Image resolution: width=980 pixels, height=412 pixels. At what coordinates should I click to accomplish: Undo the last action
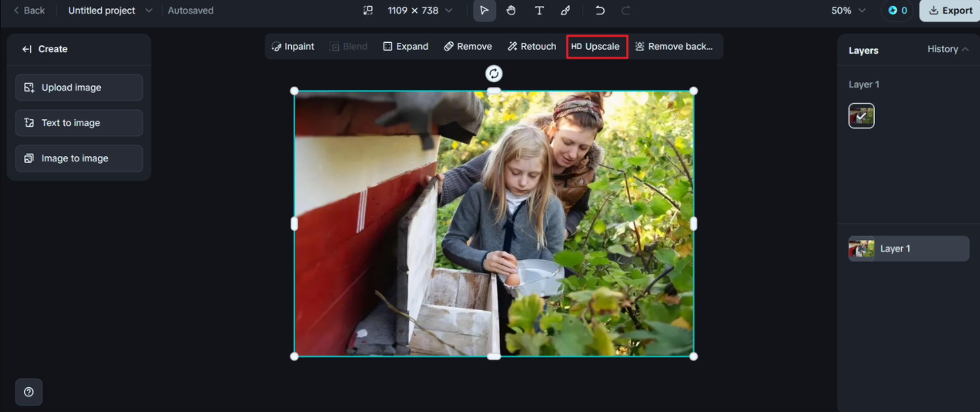[600, 11]
